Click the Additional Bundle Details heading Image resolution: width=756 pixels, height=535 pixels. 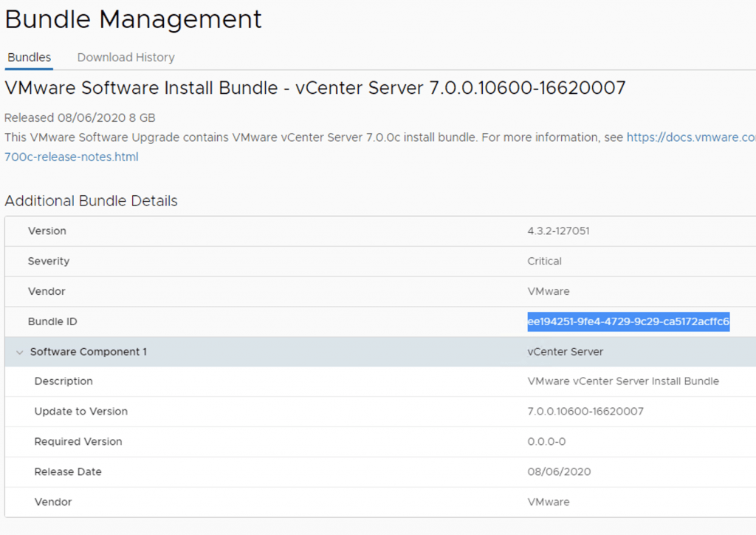(91, 201)
